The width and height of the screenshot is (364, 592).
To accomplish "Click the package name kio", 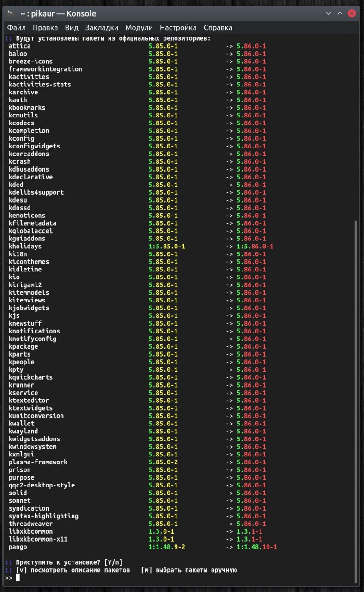I will click(14, 277).
